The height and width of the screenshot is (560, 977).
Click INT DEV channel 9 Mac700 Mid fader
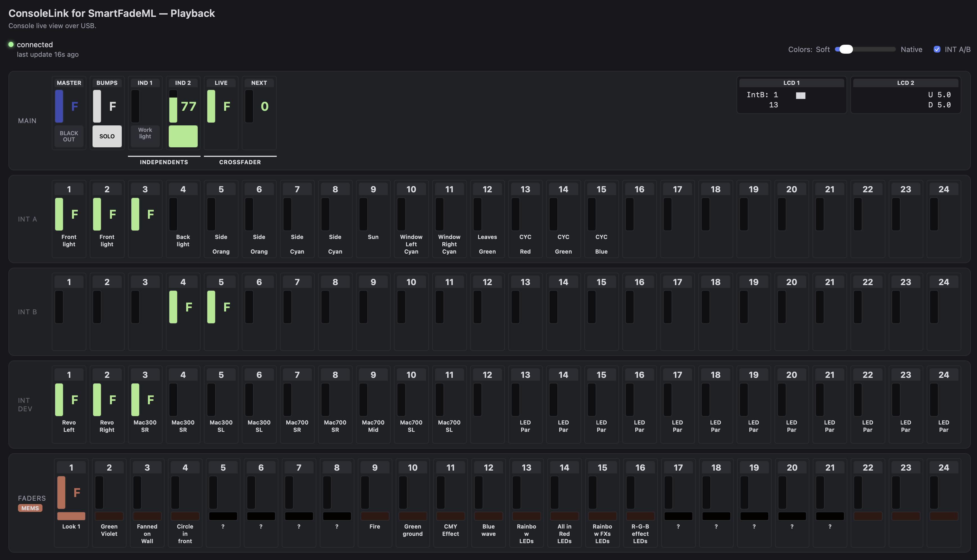[363, 399]
